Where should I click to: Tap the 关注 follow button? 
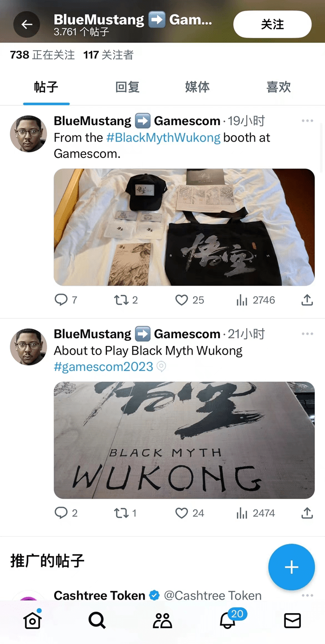point(272,24)
